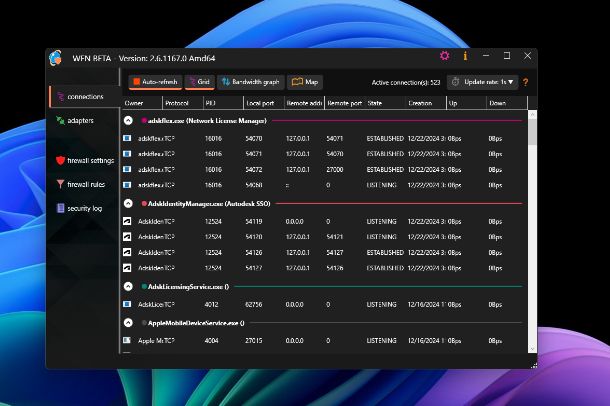Collapse the AppleMobileDeviceService.exe group
610x406 pixels.
pos(128,323)
